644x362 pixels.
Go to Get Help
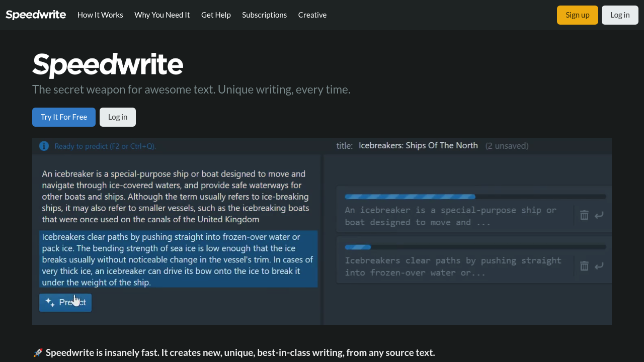pos(216,15)
